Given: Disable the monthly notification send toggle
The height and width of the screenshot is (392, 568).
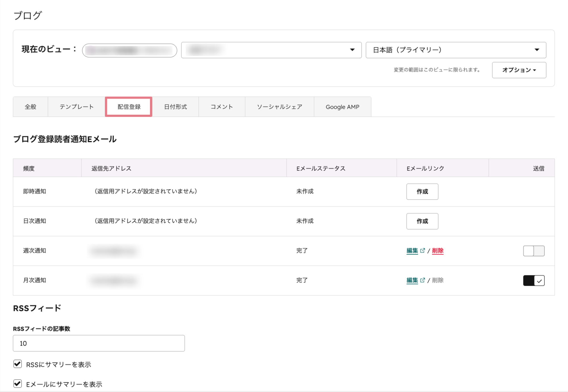Looking at the screenshot, I should click(534, 280).
